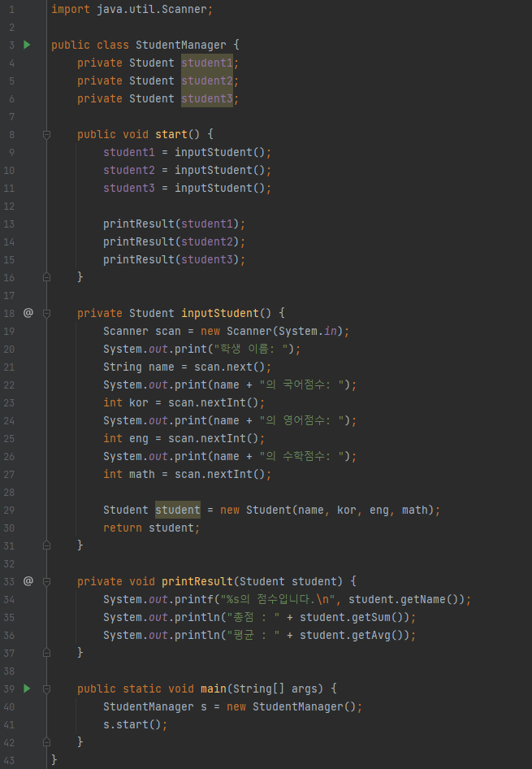Click inputStudent() call on line 10
Screen dimensions: 532x769
[x=220, y=170]
